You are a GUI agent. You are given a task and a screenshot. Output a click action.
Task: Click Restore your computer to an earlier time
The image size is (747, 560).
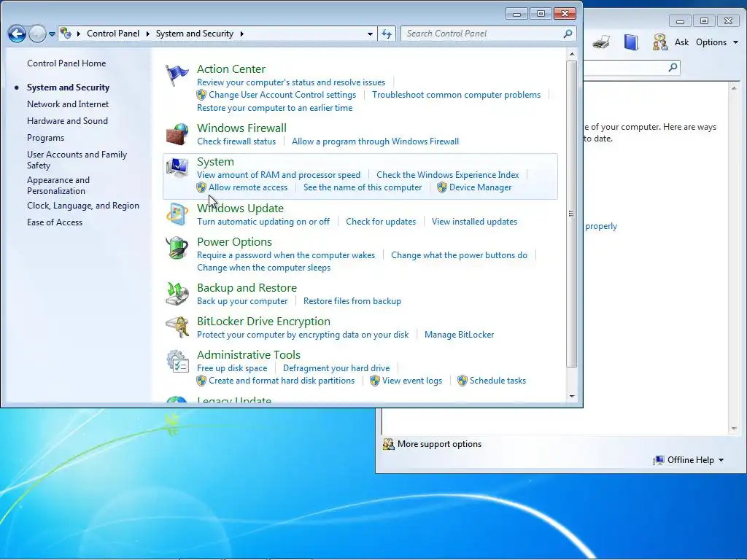click(275, 108)
